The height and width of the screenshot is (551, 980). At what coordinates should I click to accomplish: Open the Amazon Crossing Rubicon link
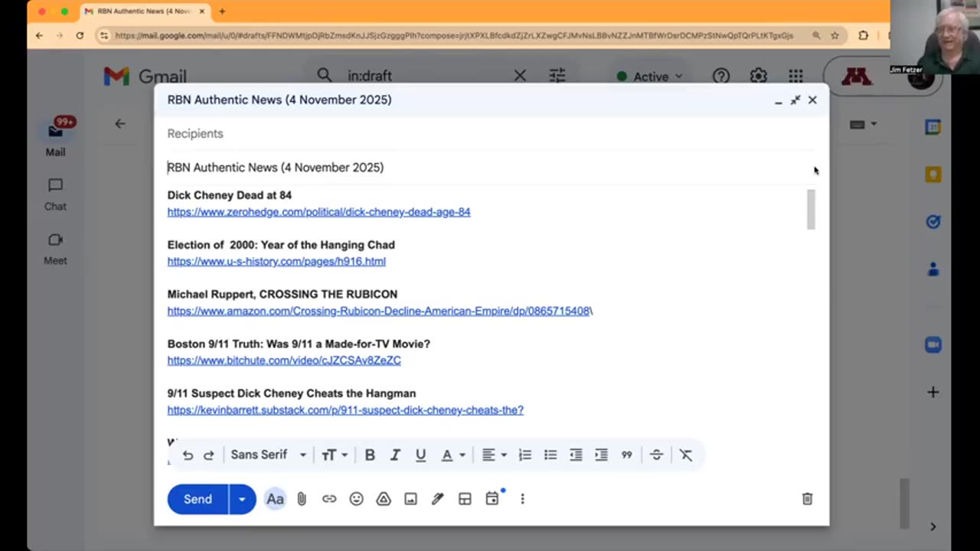(380, 311)
